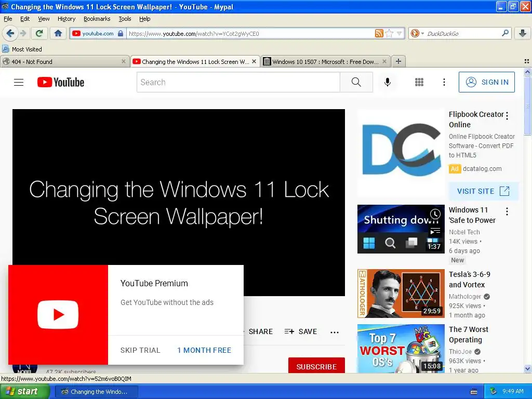The width and height of the screenshot is (532, 399).
Task: Click the keyboard icon in system tray
Action: click(474, 392)
